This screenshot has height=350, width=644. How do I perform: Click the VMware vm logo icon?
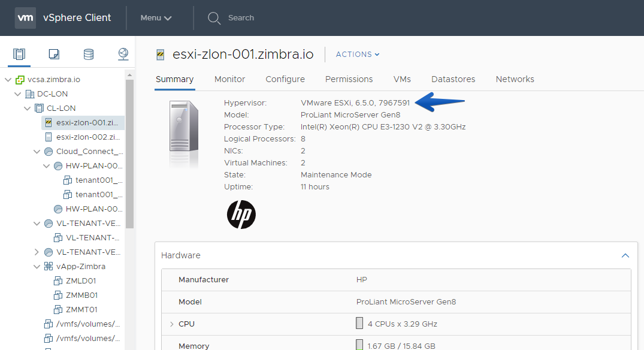point(26,17)
